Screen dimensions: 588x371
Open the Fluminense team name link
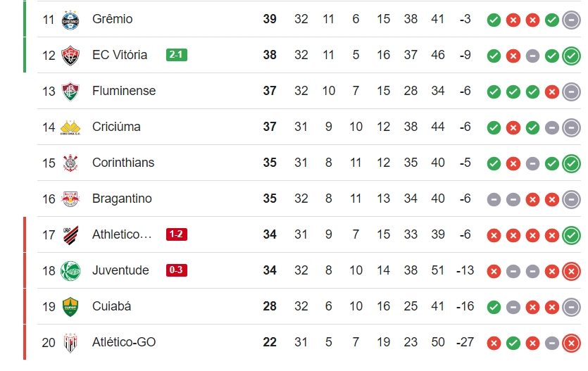tap(124, 91)
